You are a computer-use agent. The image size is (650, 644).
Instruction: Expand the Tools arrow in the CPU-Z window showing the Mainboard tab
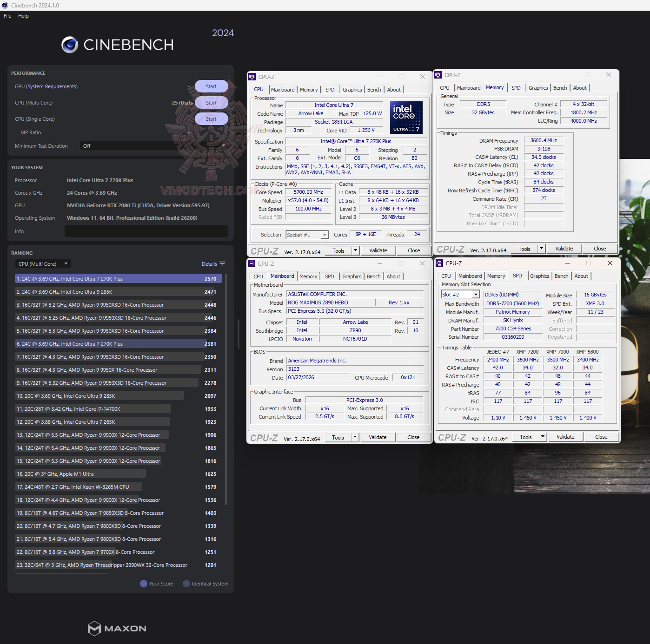click(355, 437)
